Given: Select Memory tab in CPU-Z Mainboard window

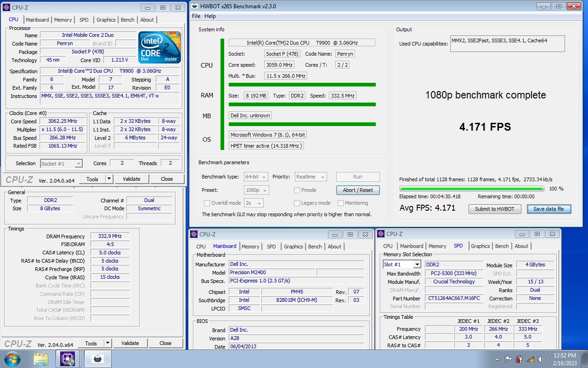Looking at the screenshot, I should [250, 247].
